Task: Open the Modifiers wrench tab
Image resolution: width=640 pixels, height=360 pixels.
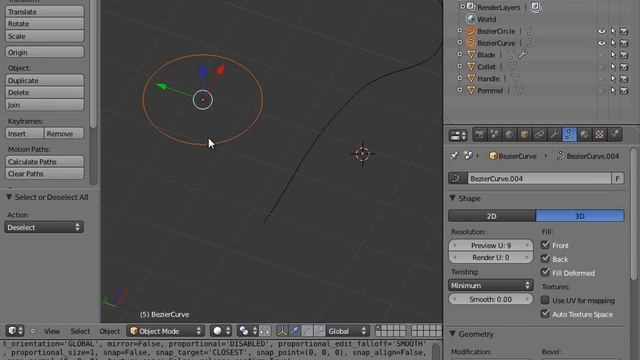Action: click(x=554, y=134)
